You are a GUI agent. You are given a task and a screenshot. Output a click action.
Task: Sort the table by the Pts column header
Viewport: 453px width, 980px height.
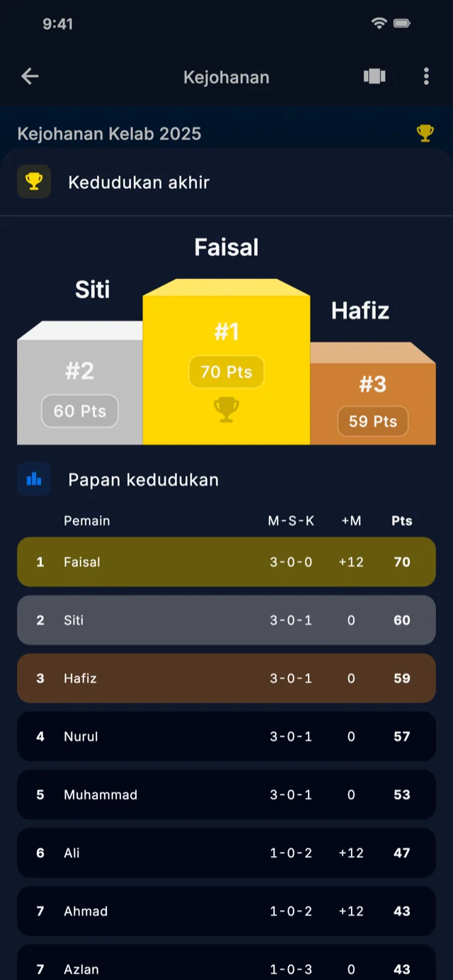coord(401,521)
